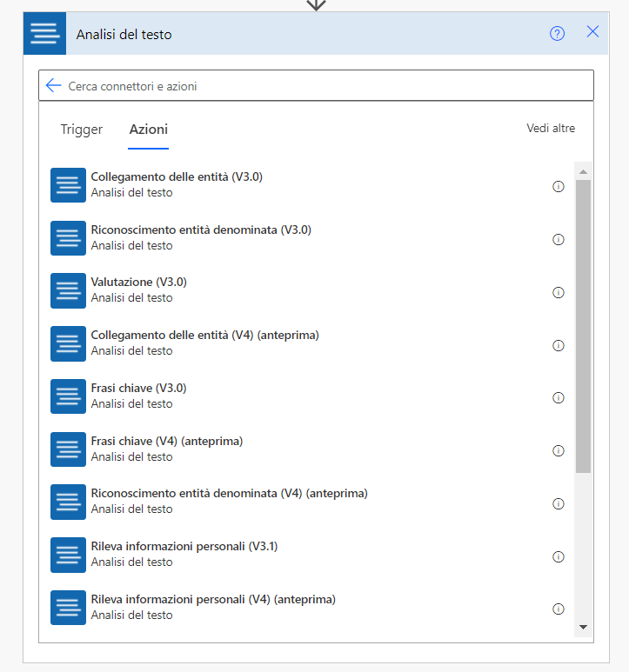Click icon of Frasi chiave (V4) (anteprima)
This screenshot has height=672, width=629.
[68, 449]
